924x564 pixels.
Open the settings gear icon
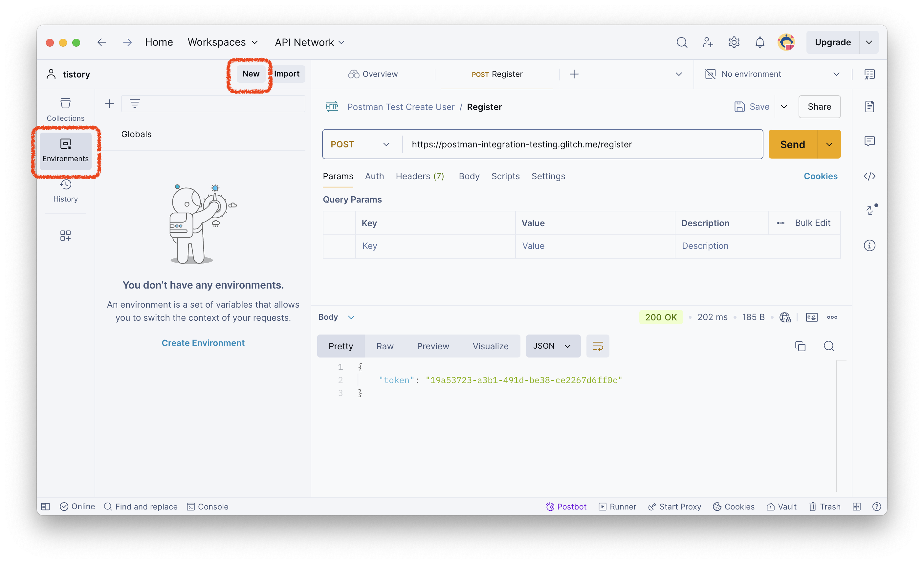(x=734, y=42)
